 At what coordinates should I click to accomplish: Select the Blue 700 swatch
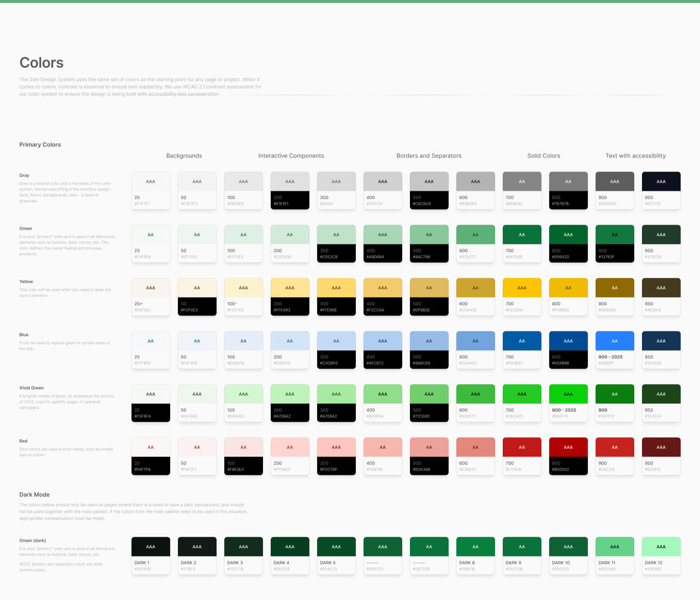pyautogui.click(x=522, y=350)
